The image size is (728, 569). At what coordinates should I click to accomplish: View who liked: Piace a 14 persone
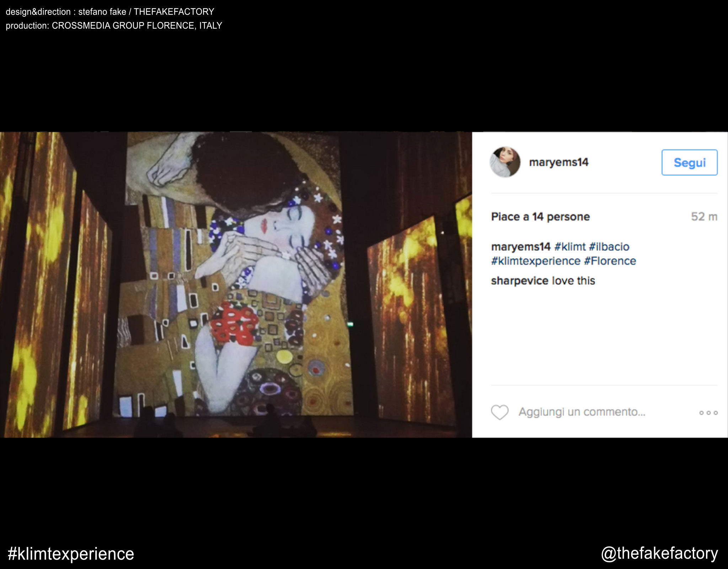point(540,217)
